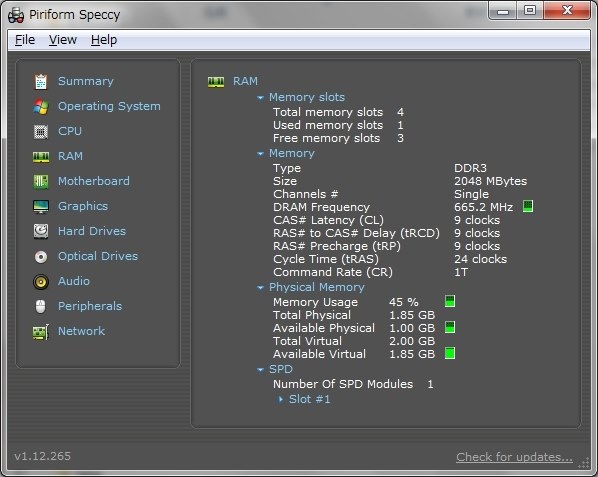The height and width of the screenshot is (477, 598).
Task: Click the Command Rate 1T value
Action: coord(461,272)
